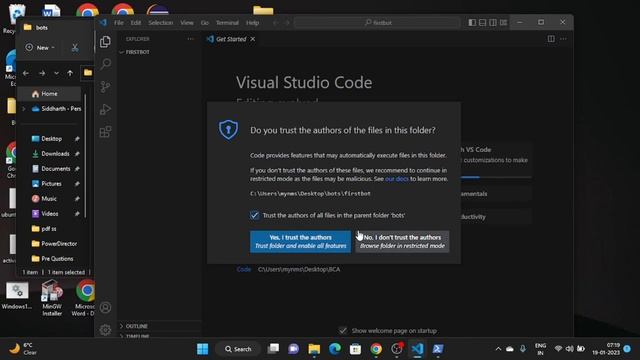Check trust authors of parent folder 'bots'
This screenshot has width=640, height=360.
[x=254, y=215]
